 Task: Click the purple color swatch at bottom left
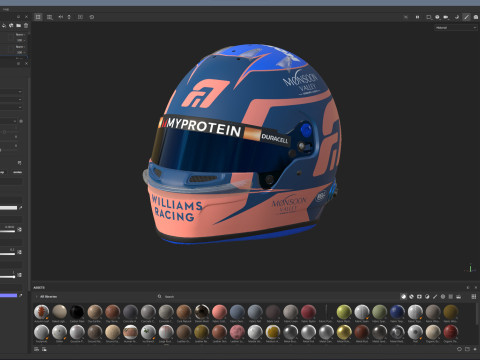coord(8,295)
